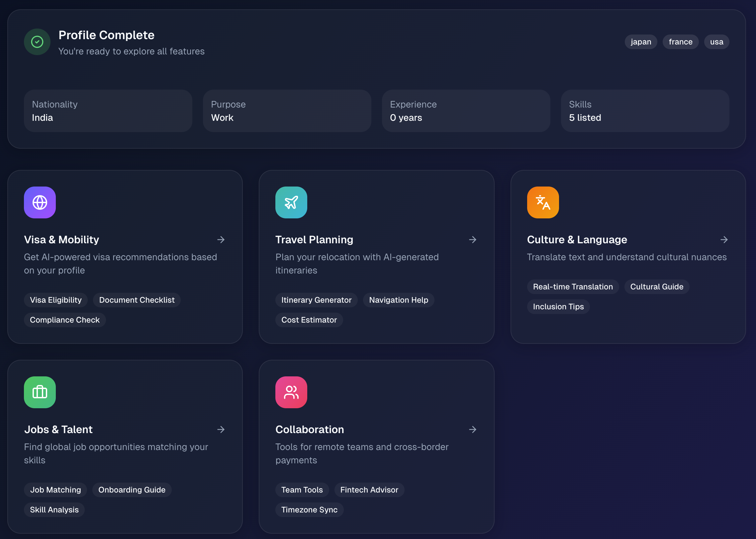Click the Culture & Language translate icon
The image size is (756, 539).
click(543, 202)
